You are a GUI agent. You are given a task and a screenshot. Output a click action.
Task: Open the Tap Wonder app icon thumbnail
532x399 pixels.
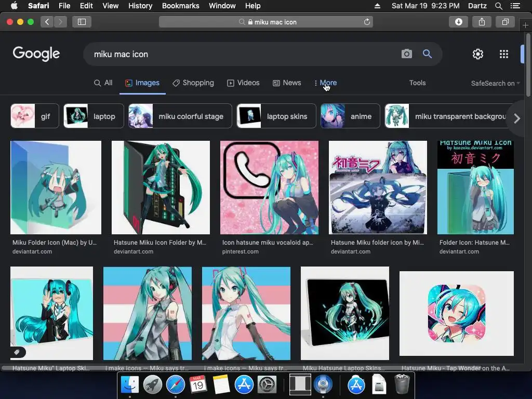tap(457, 313)
